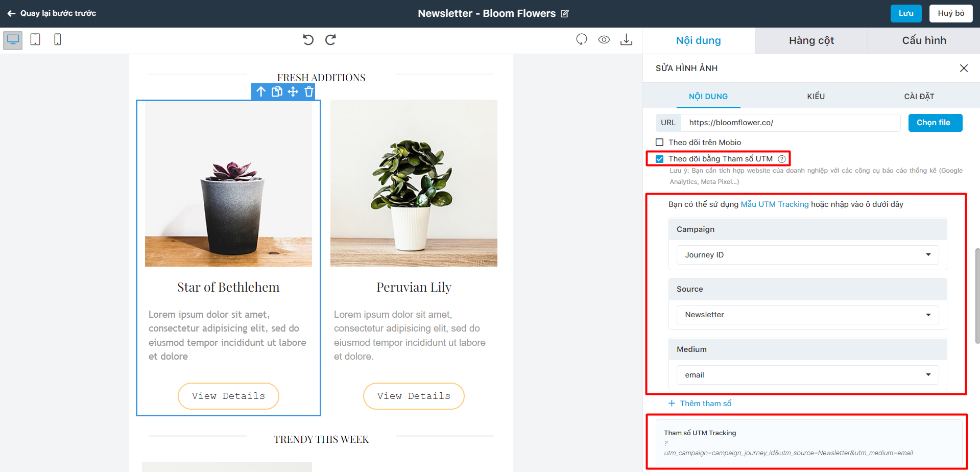Open the comment bubble tool

pos(581,39)
